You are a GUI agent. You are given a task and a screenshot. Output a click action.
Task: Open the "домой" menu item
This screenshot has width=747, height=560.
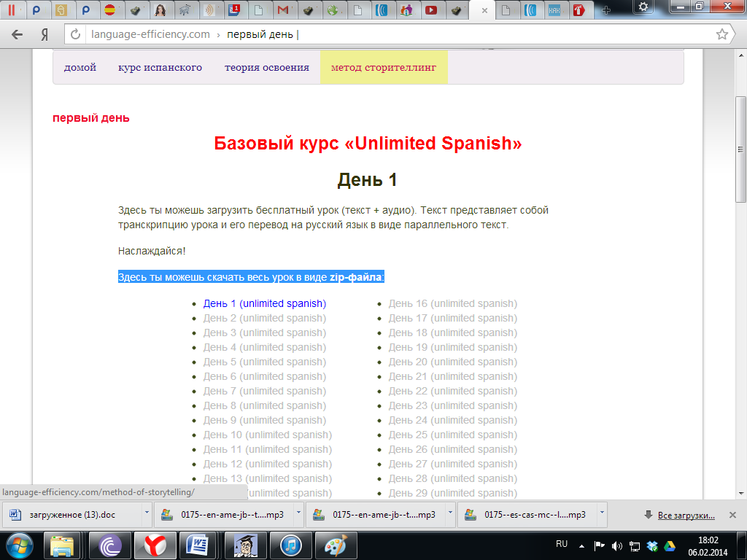pos(80,68)
